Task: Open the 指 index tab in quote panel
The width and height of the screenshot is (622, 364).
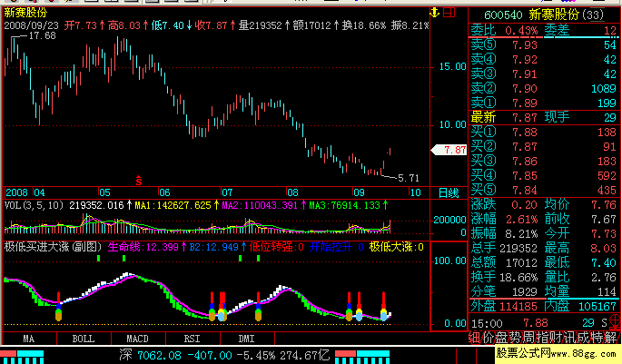Action: (x=542, y=338)
